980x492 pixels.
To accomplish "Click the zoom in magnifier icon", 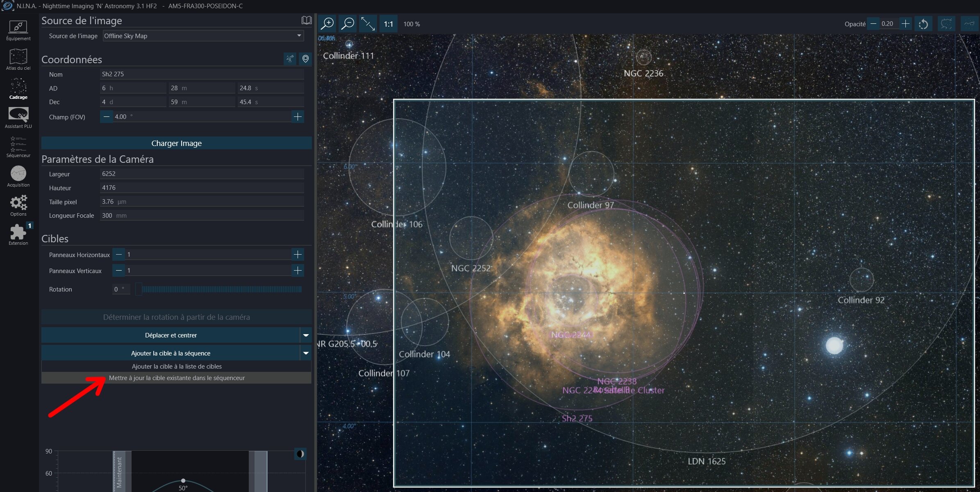I will (x=327, y=24).
